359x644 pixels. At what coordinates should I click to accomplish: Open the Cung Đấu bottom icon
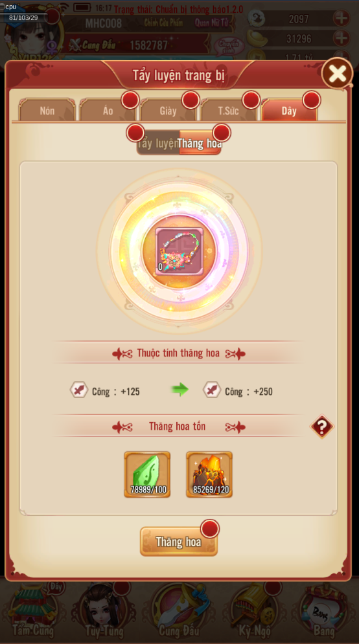179,611
